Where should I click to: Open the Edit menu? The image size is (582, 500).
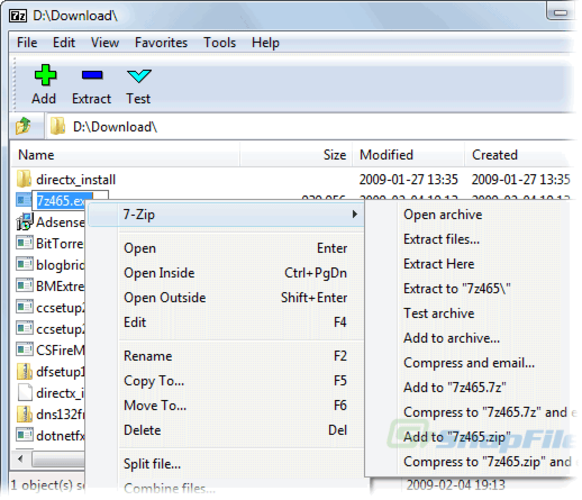(64, 42)
